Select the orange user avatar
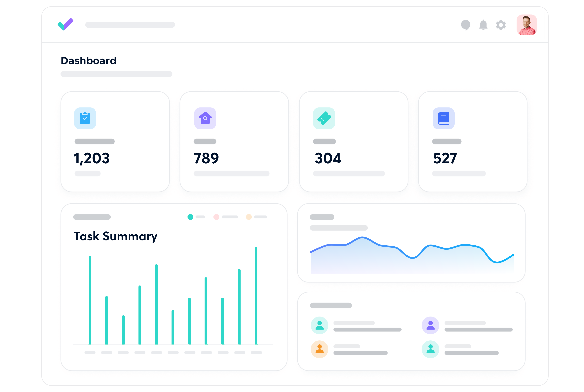The image size is (584, 392). (319, 349)
